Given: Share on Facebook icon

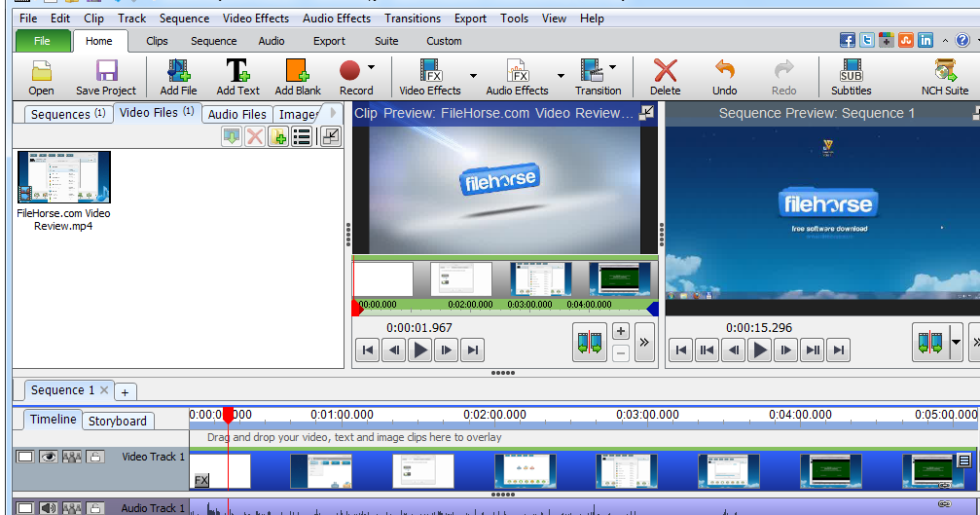Looking at the screenshot, I should (848, 41).
